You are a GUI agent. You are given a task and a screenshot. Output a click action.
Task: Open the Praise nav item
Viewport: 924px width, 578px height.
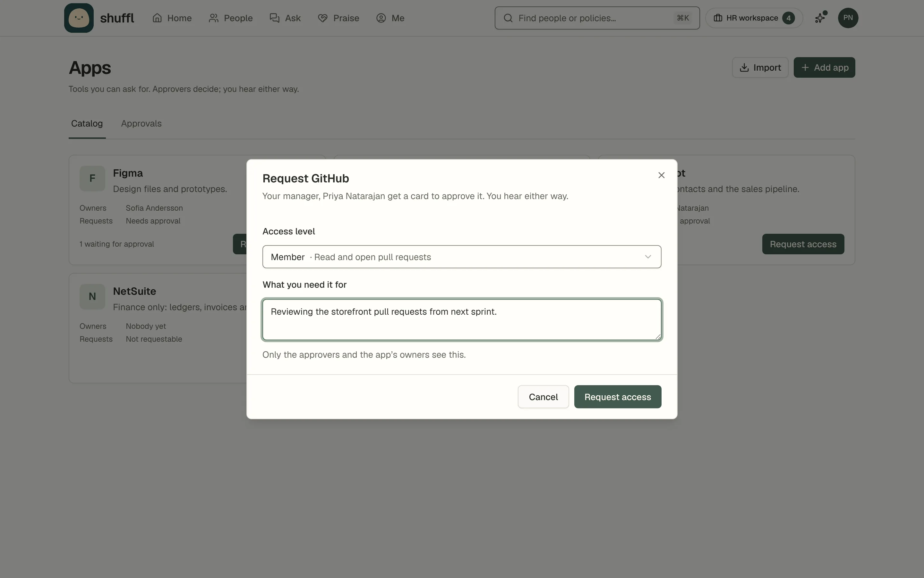tap(338, 18)
